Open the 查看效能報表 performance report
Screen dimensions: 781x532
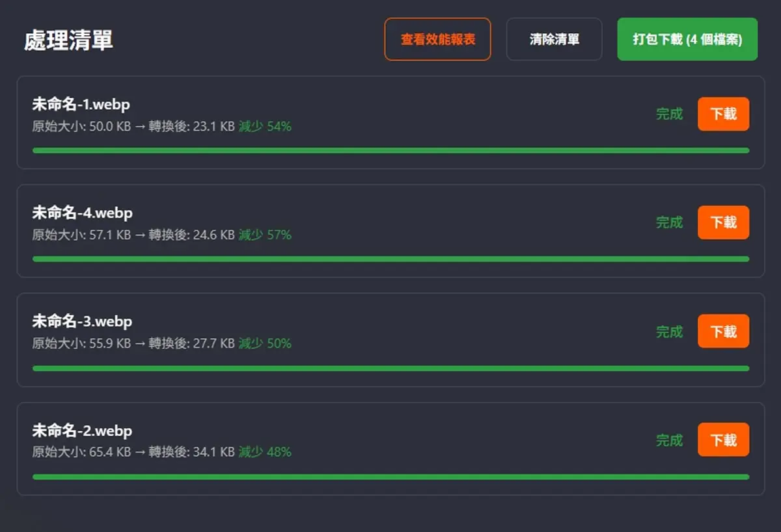[437, 39]
